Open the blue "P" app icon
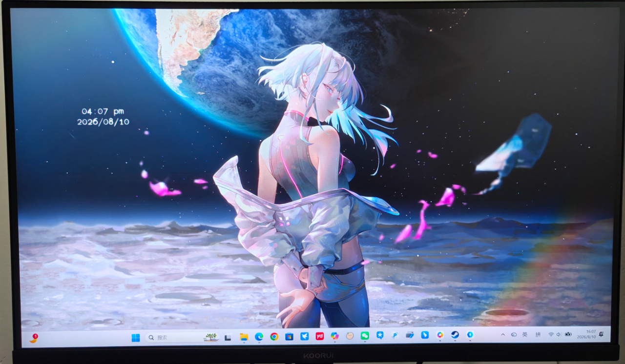The height and width of the screenshot is (364, 625). [x=395, y=335]
